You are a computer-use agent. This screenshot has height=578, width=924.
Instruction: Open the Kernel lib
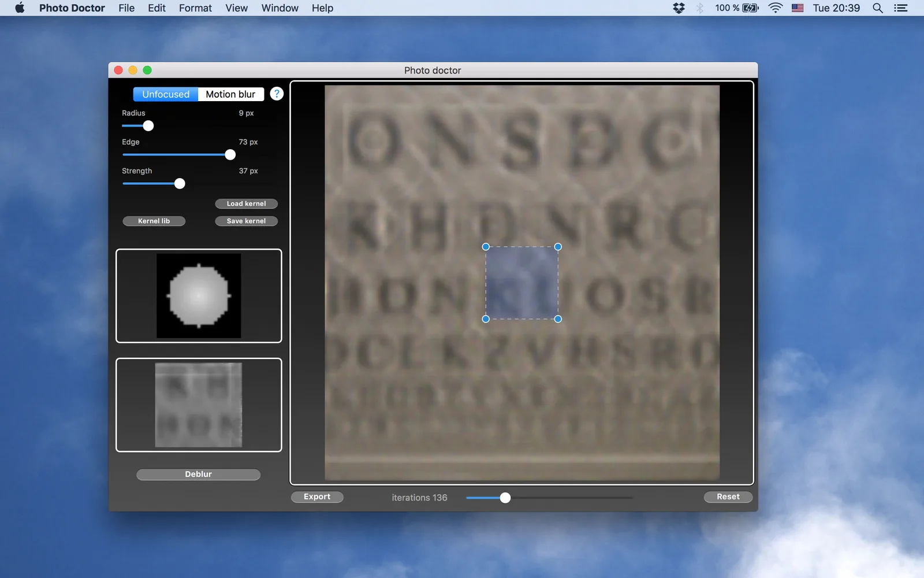pos(154,221)
